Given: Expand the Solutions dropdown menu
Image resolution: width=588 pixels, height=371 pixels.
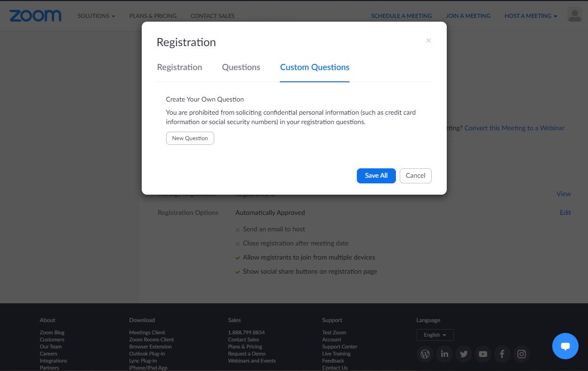Looking at the screenshot, I should point(97,16).
